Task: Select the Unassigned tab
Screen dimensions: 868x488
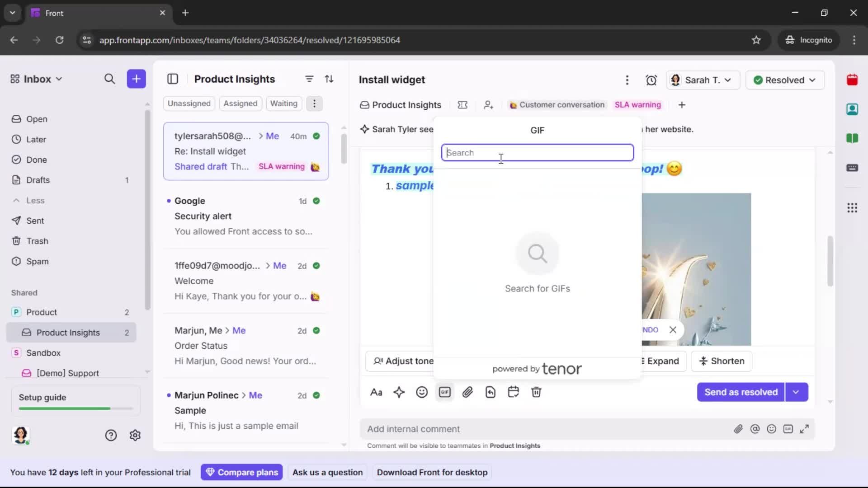Action: [189, 103]
